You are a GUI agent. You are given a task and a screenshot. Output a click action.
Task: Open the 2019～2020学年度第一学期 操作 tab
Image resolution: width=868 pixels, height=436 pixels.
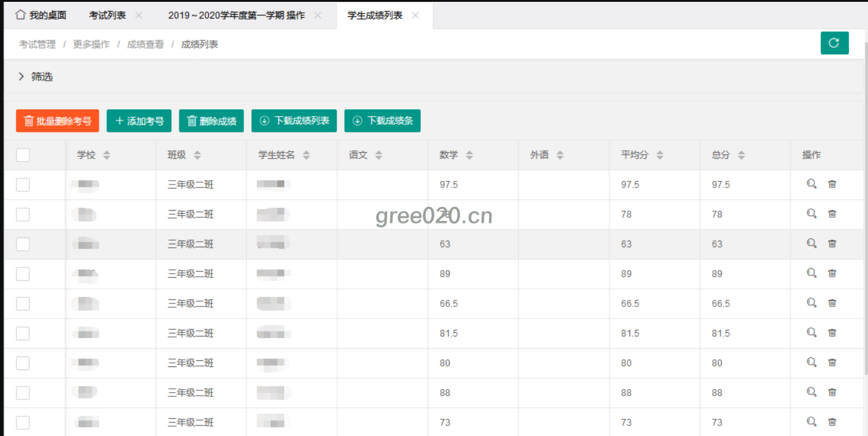(236, 15)
